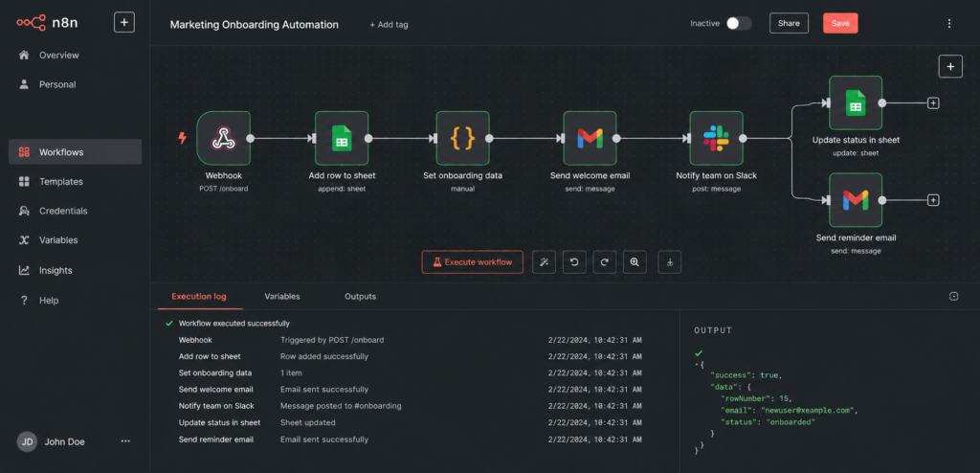Image resolution: width=980 pixels, height=473 pixels.
Task: Click the undo icon
Action: pos(574,262)
